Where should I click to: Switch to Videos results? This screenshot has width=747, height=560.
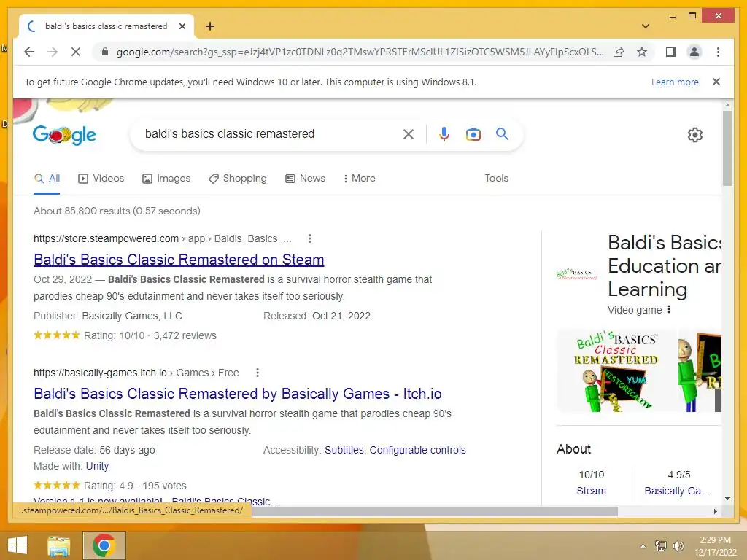[101, 179]
